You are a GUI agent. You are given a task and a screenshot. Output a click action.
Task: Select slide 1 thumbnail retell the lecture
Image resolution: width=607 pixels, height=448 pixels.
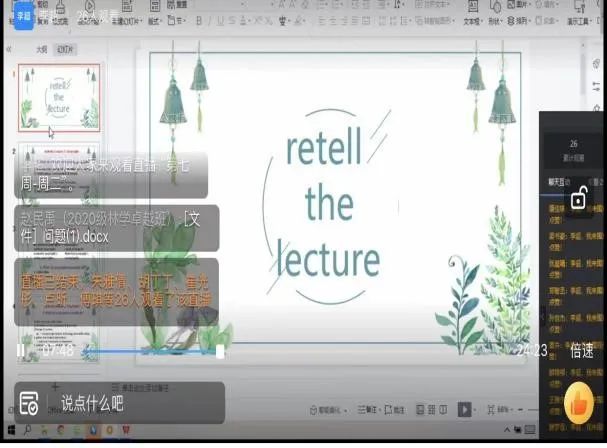[59, 98]
